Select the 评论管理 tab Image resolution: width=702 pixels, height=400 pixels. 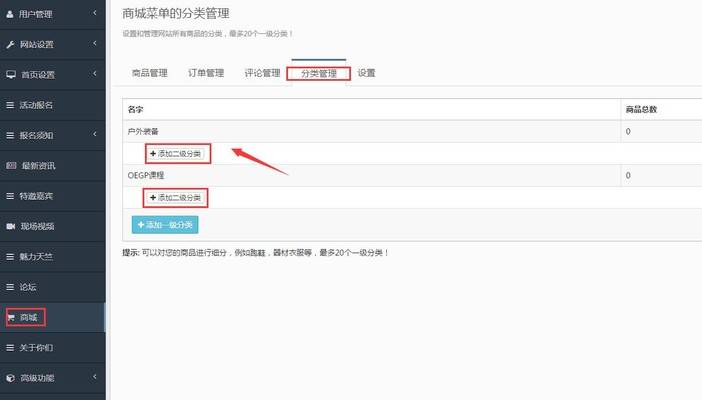(262, 73)
